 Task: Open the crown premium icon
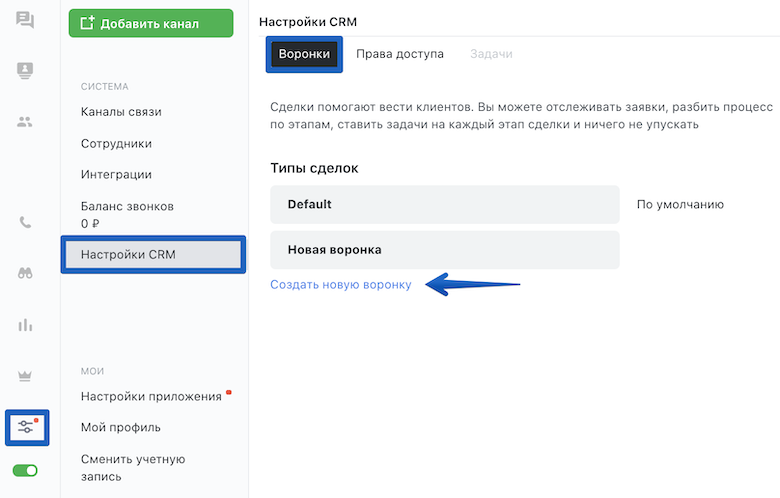coord(25,376)
